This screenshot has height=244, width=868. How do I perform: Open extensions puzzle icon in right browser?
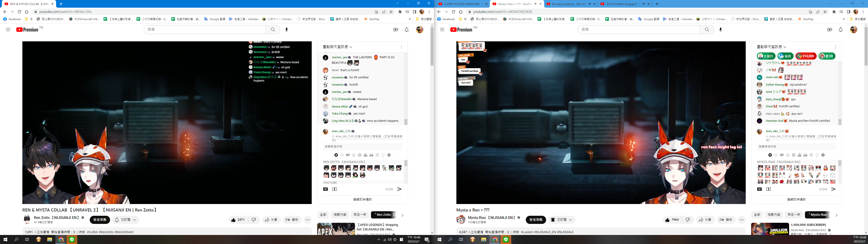click(x=834, y=12)
